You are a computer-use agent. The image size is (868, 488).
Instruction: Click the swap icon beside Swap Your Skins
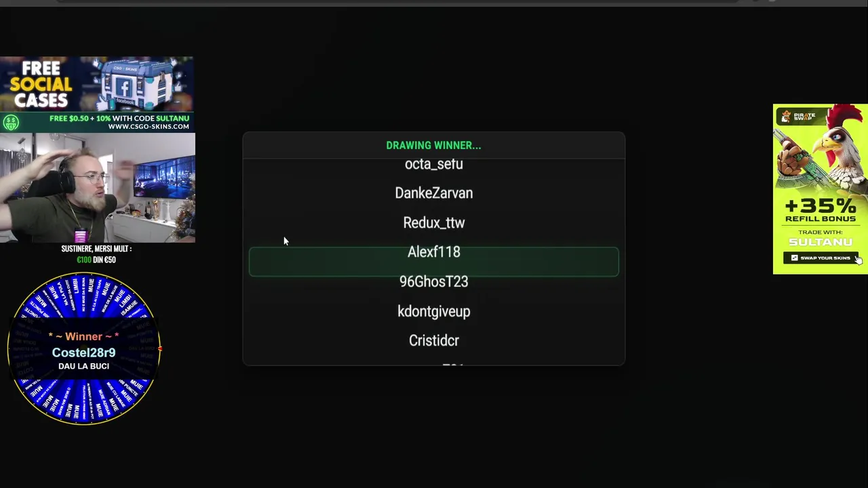point(795,258)
